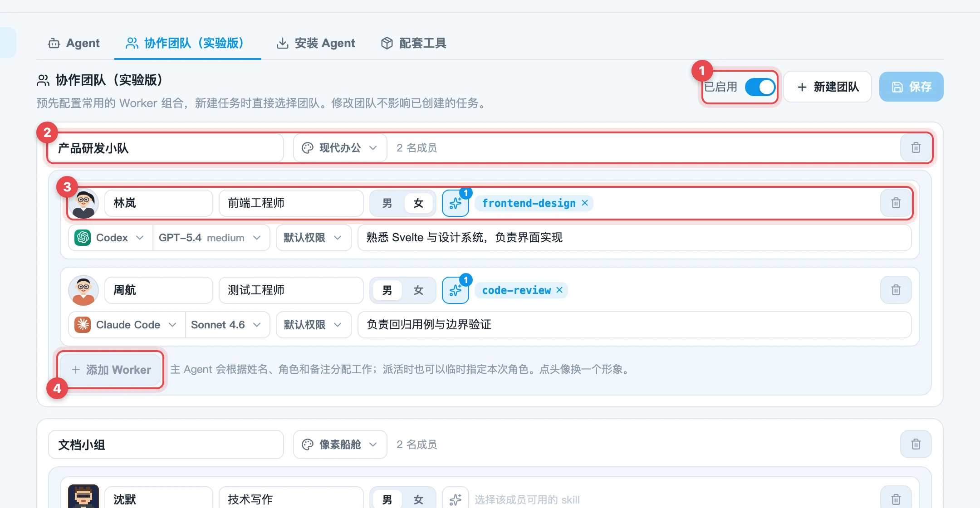Delete worker 林岚 using trash icon
Screen dimensions: 980x508
[x=896, y=203]
